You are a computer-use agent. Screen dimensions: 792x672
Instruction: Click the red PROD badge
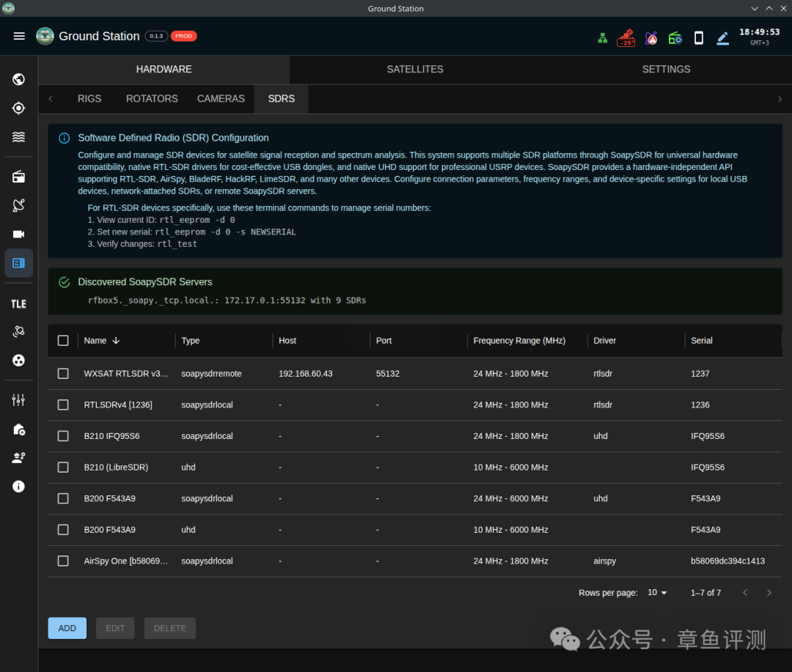pos(183,36)
